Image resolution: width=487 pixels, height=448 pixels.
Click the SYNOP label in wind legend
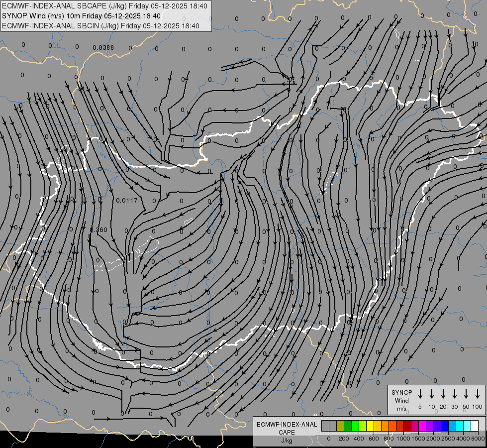coord(401,392)
